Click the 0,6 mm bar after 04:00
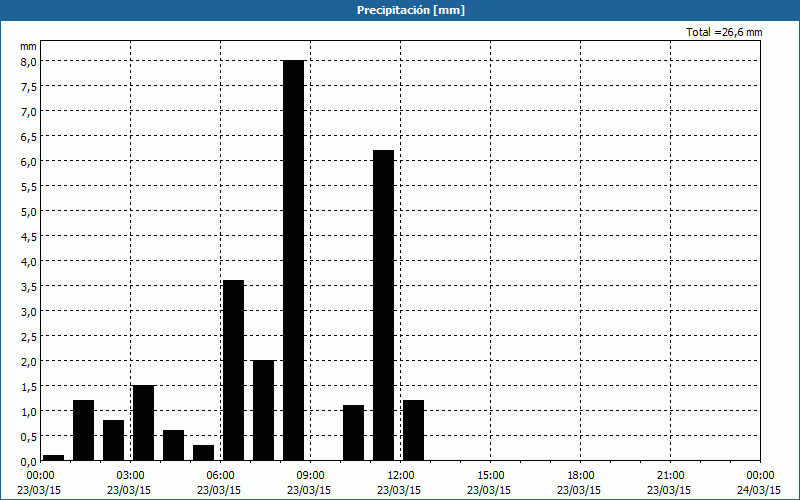Viewport: 800px width, 500px height. 173,445
